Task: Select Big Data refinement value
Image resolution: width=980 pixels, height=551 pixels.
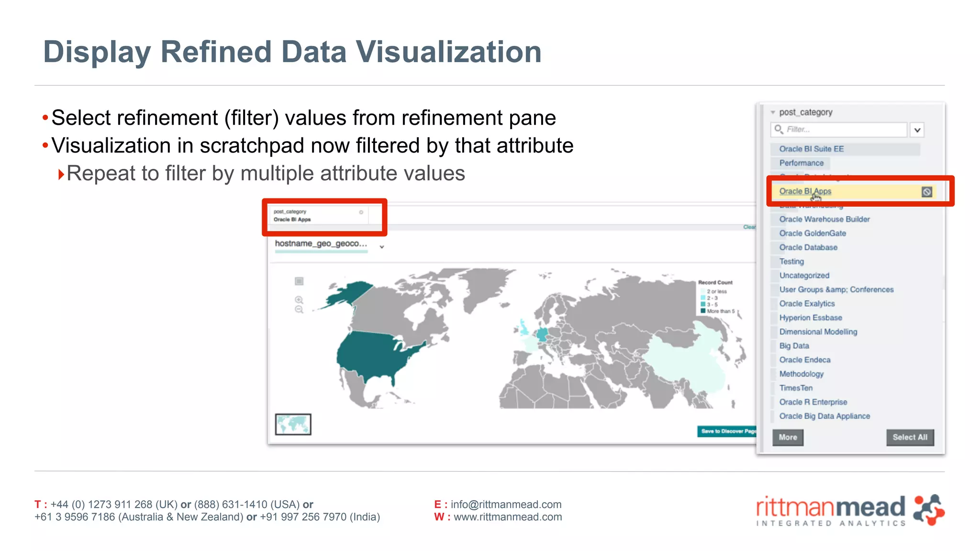Action: 794,346
